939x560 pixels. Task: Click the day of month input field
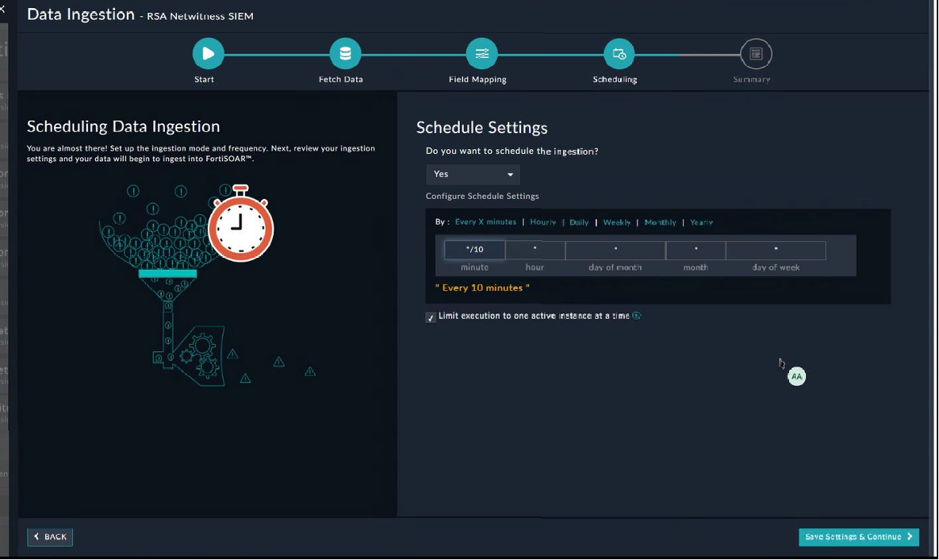coord(615,250)
